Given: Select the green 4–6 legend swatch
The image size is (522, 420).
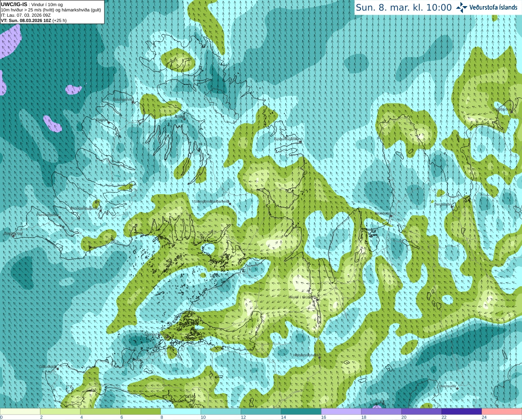Looking at the screenshot, I should click(101, 411).
